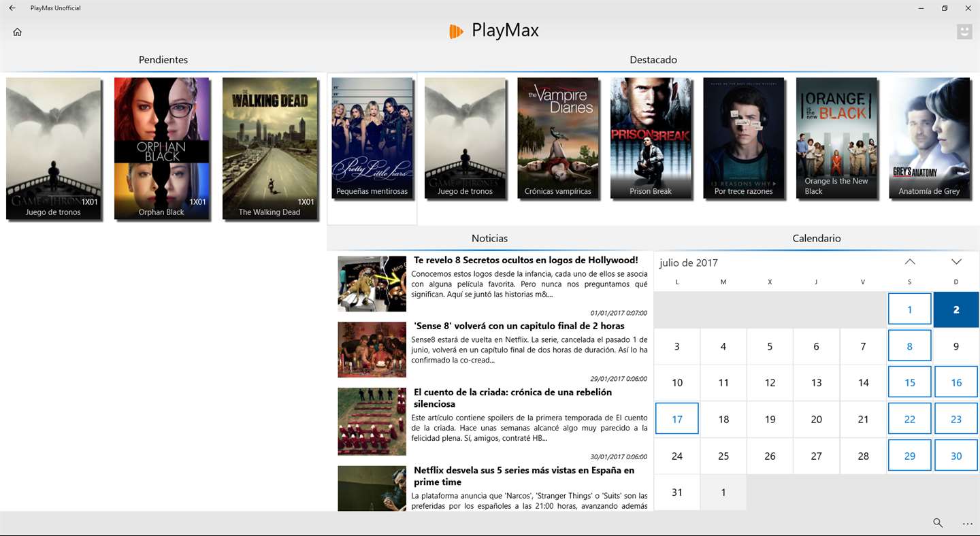
Task: Select day 20 in calendar
Action: point(817,419)
